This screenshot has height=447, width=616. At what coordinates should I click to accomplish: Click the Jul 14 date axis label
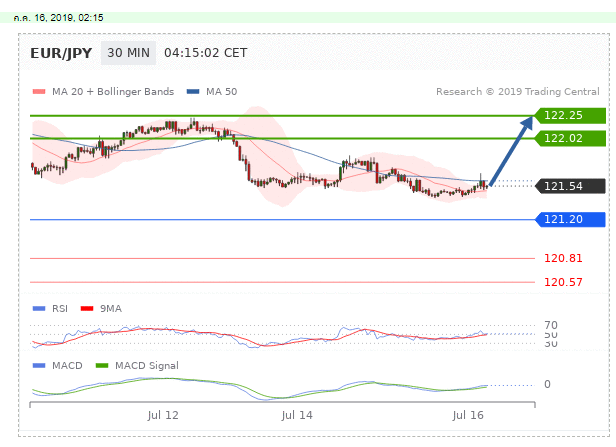(298, 414)
